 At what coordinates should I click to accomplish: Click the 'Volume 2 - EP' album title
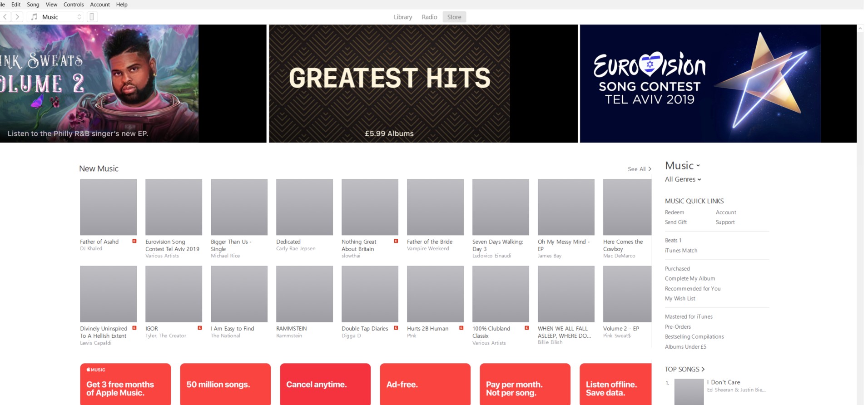tap(621, 329)
